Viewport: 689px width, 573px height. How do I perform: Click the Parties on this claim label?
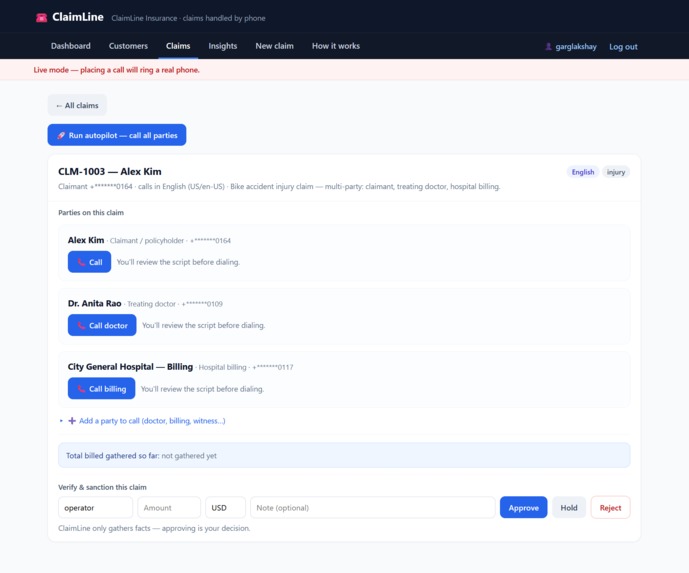pyautogui.click(x=91, y=213)
